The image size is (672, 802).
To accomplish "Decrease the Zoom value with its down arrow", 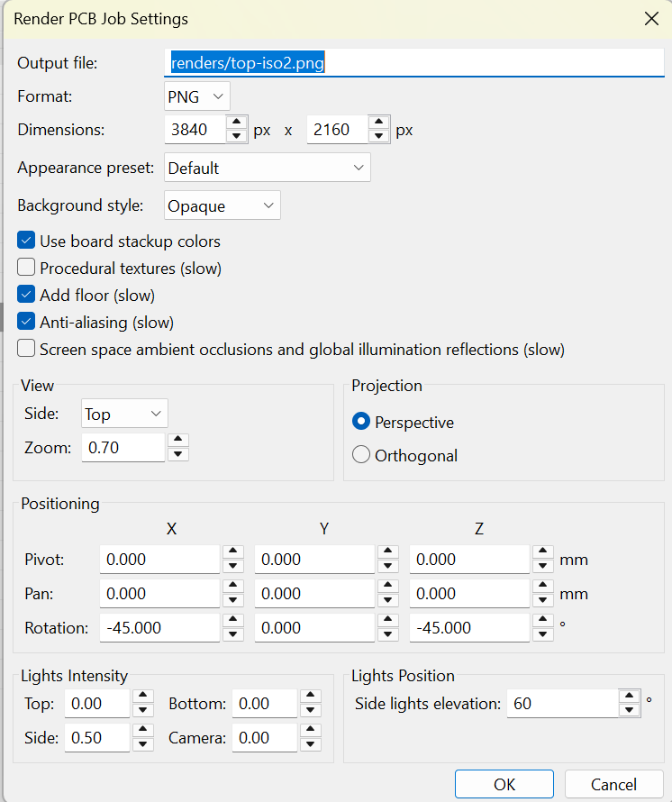I will [x=178, y=452].
